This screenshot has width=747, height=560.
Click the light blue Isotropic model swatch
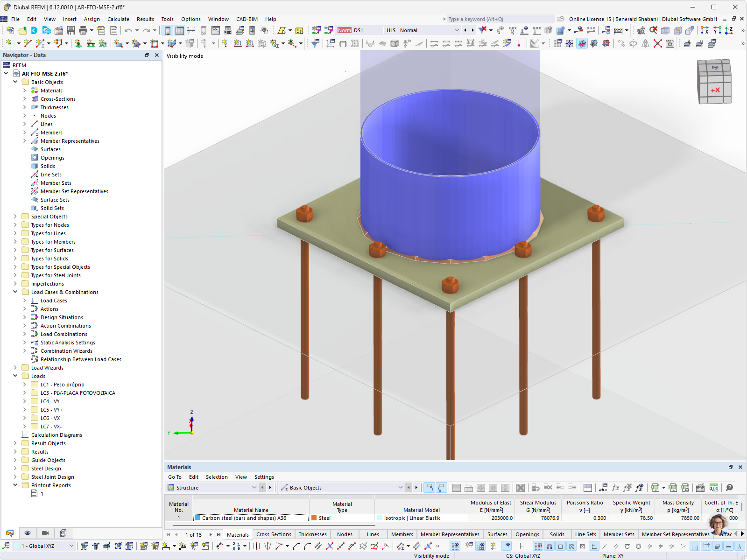point(380,518)
